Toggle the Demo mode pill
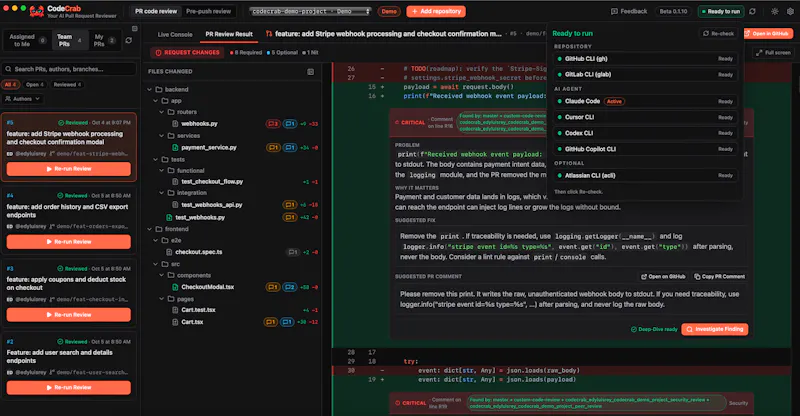This screenshot has width=800, height=416. [389, 11]
